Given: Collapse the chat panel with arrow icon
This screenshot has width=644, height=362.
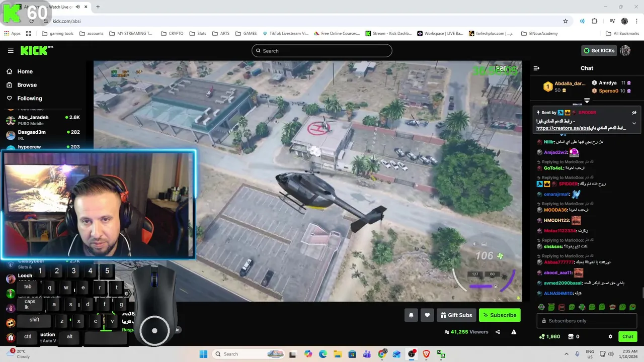Looking at the screenshot, I should pyautogui.click(x=536, y=68).
